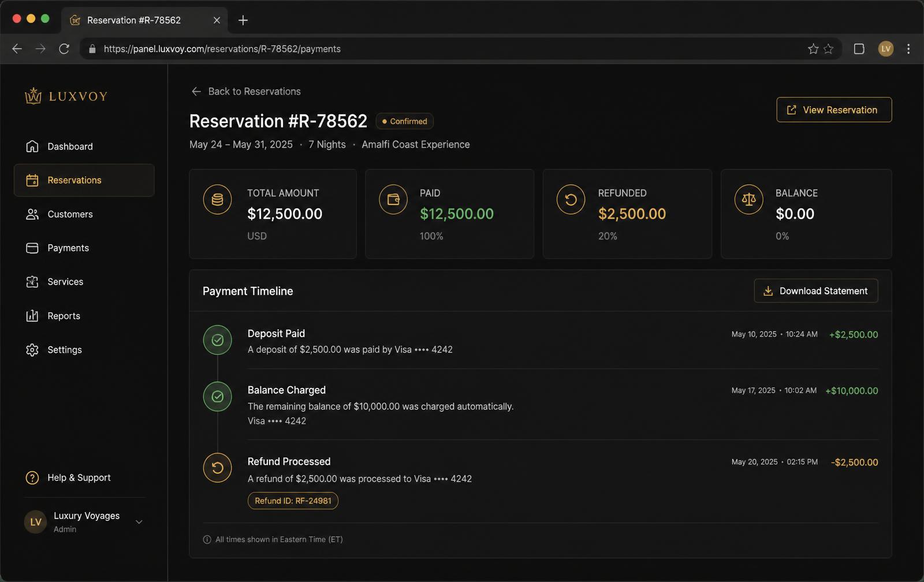This screenshot has height=582, width=924.
Task: Click the Paid wallet icon
Action: point(393,200)
